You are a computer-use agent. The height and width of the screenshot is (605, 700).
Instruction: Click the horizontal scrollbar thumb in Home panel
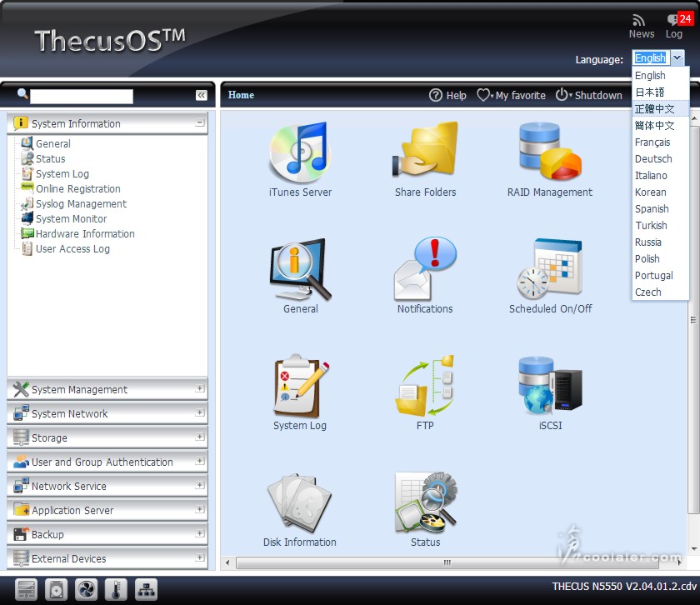pos(447,562)
